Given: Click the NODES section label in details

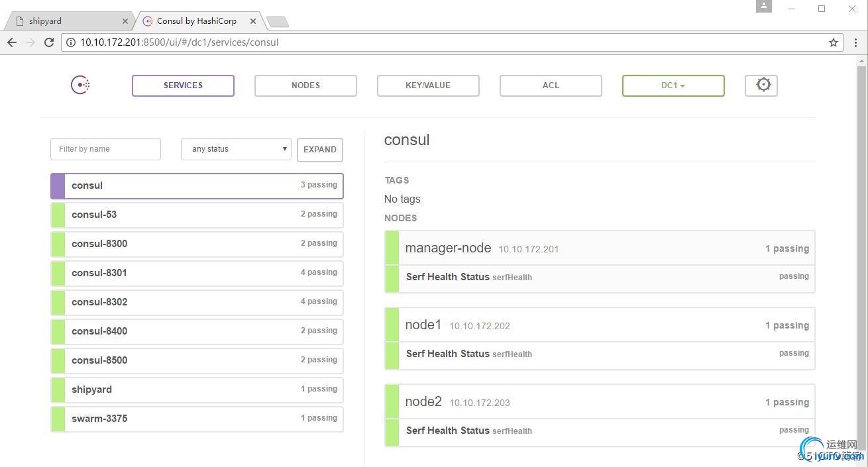Looking at the screenshot, I should (x=401, y=218).
